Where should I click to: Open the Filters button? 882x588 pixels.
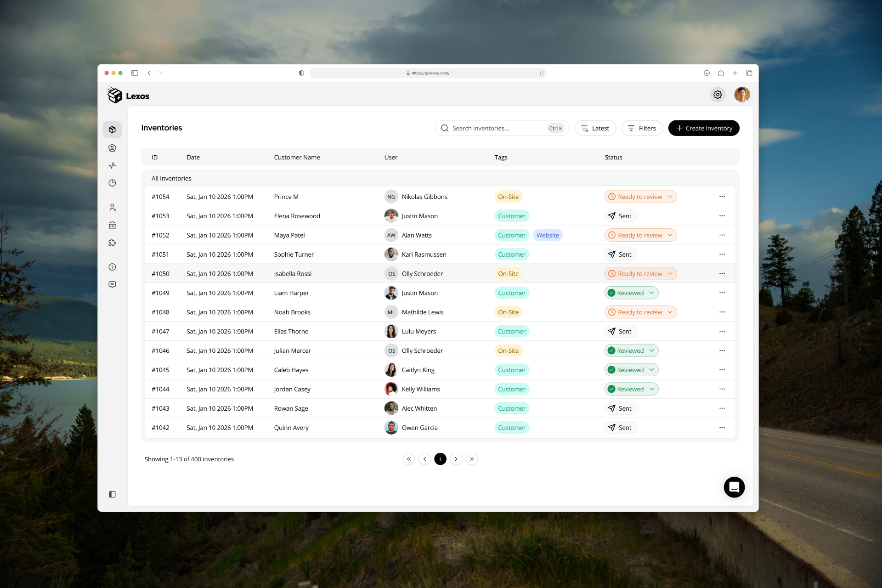642,128
